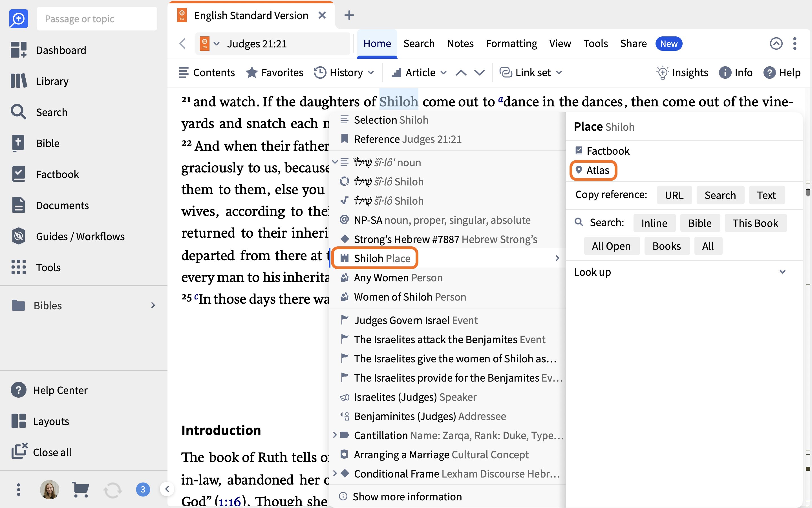Switch to the Share tab
812x508 pixels.
tap(634, 44)
